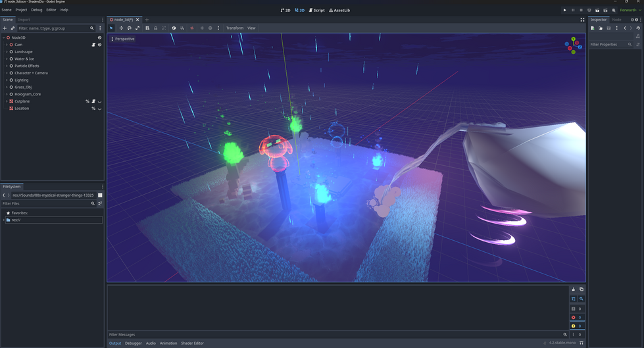Open the Shader Editor bottom panel
Screen dimensions: 644x348
coord(192,343)
